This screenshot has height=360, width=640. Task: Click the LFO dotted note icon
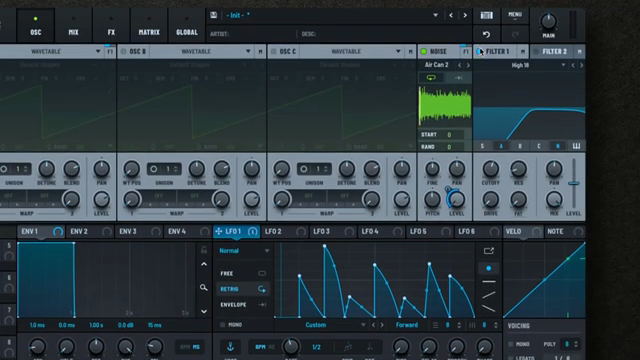tap(369, 347)
